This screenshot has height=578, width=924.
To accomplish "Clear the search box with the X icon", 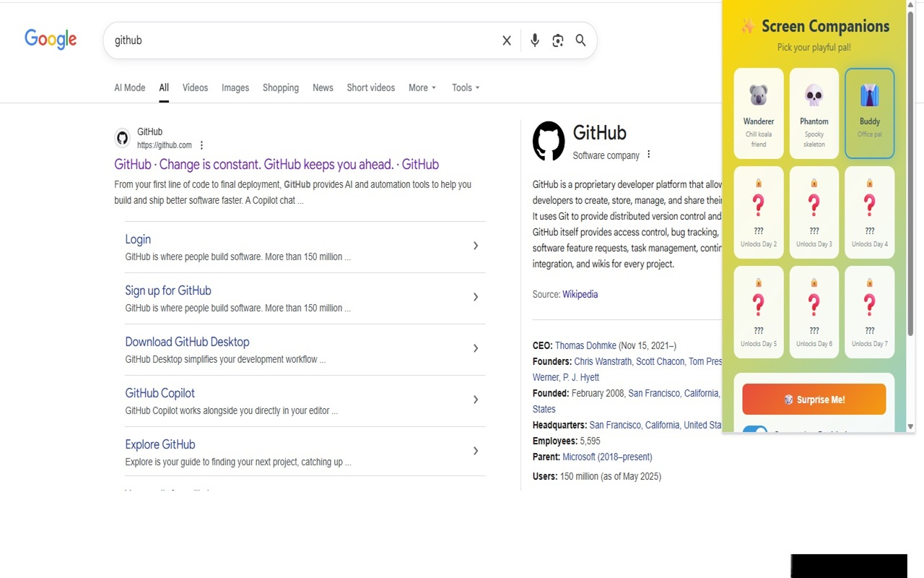I will click(507, 40).
